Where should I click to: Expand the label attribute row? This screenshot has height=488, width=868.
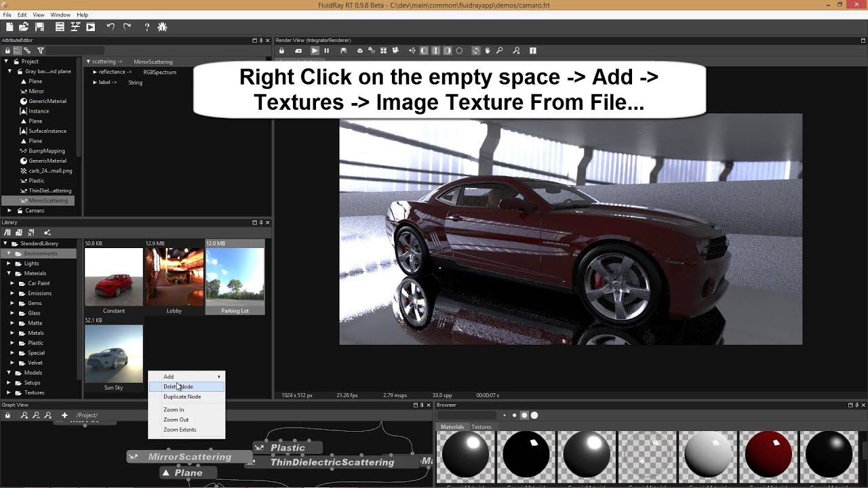point(95,83)
